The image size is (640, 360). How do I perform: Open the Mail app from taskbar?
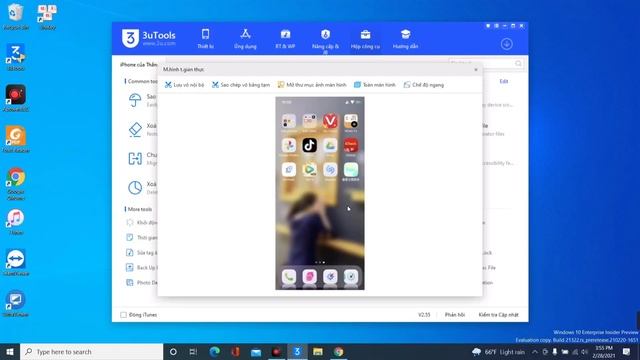256,352
